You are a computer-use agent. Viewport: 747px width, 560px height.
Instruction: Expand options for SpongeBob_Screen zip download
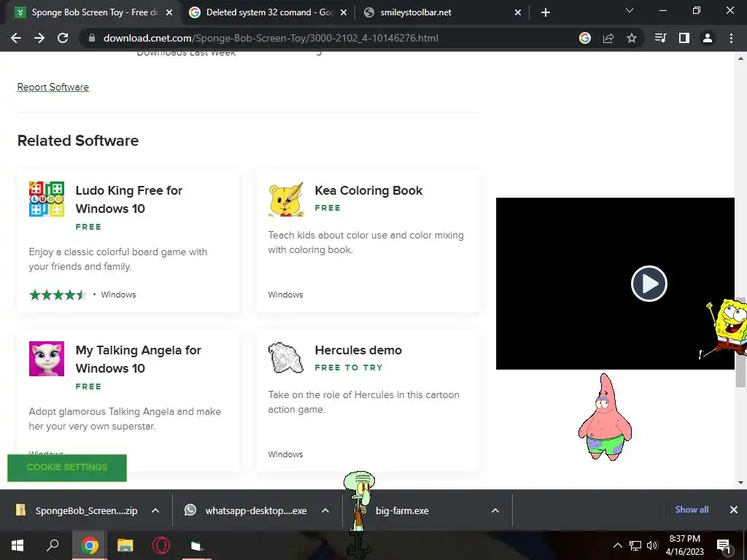click(155, 510)
